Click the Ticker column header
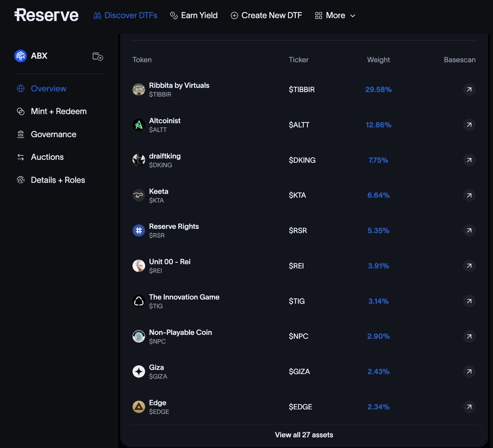The image size is (493, 448). pos(299,60)
